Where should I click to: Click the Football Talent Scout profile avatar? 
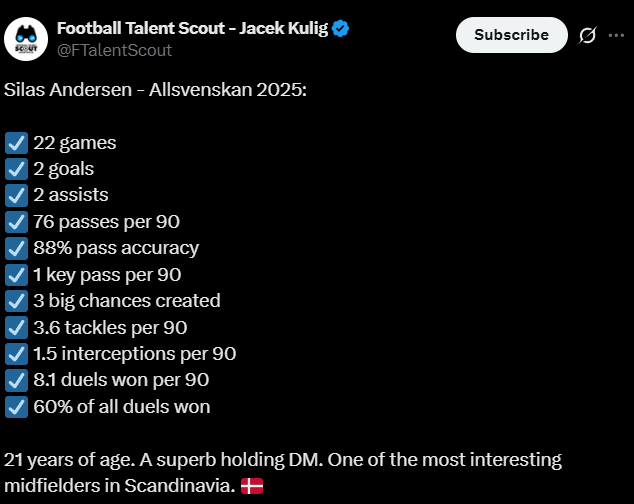tap(28, 39)
